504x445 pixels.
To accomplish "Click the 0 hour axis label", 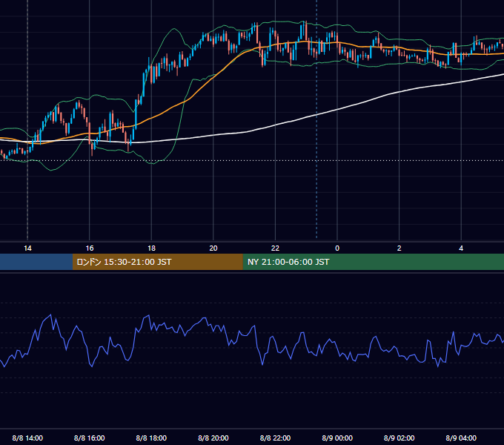I will 337,248.
